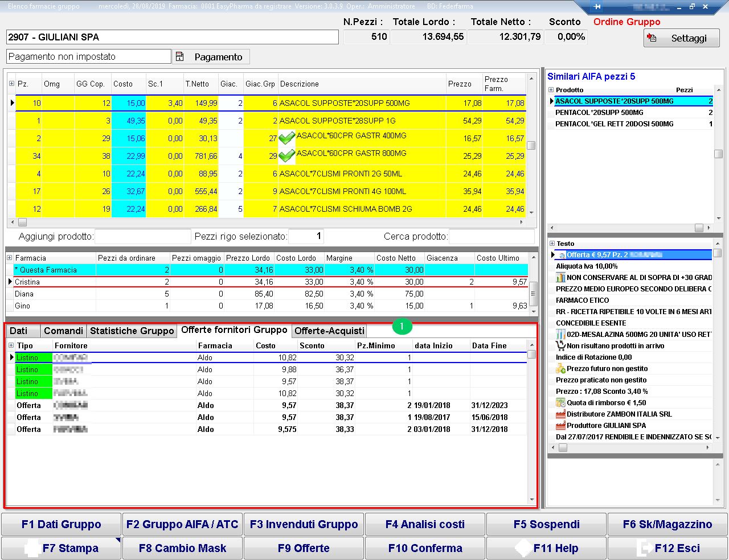Click factory icon beside Distributore ZAMBON ITALIA

[560, 414]
